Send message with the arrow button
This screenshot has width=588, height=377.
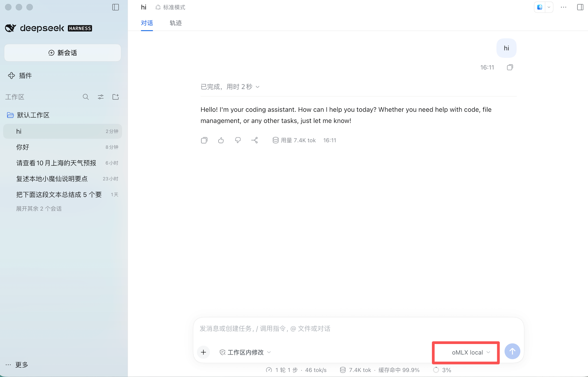tap(512, 351)
